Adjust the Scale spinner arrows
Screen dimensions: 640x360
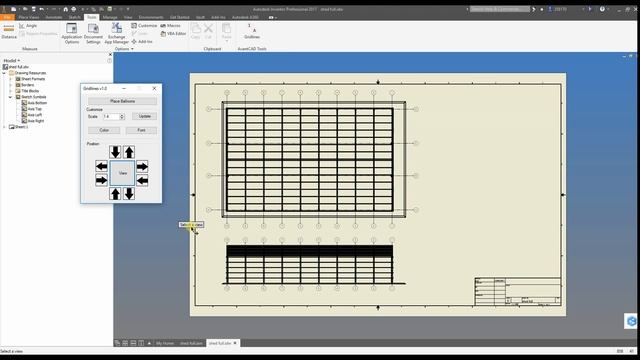[122, 117]
